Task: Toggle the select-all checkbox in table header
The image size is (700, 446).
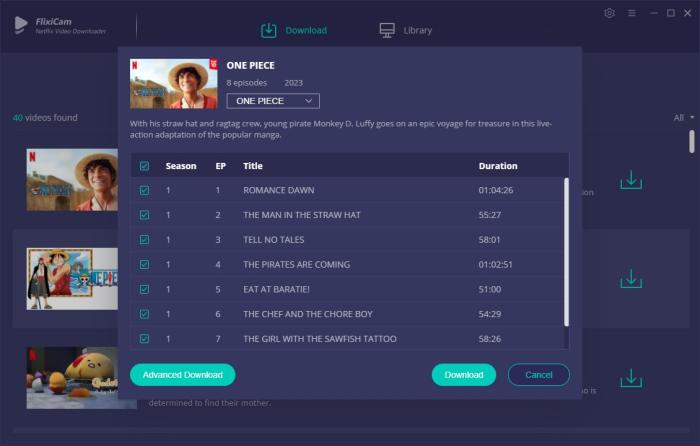Action: pyautogui.click(x=144, y=166)
